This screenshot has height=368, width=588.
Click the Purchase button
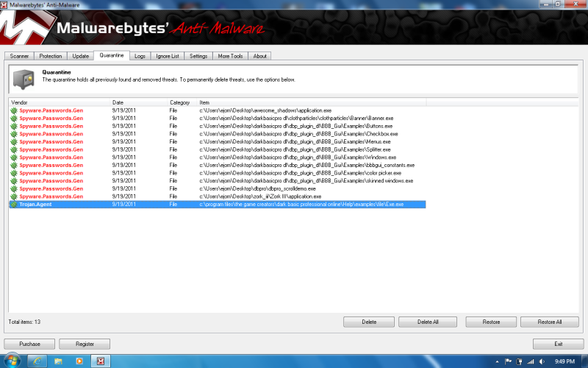click(29, 344)
